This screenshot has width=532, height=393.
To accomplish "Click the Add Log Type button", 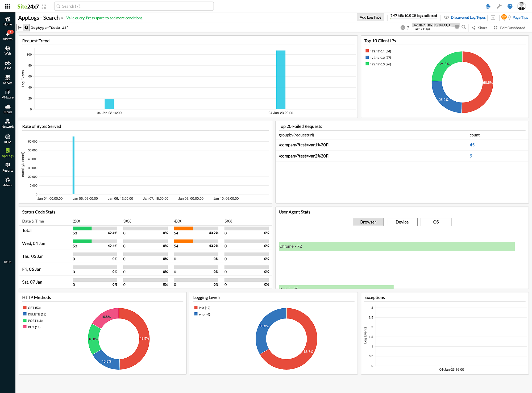I will pyautogui.click(x=370, y=17).
